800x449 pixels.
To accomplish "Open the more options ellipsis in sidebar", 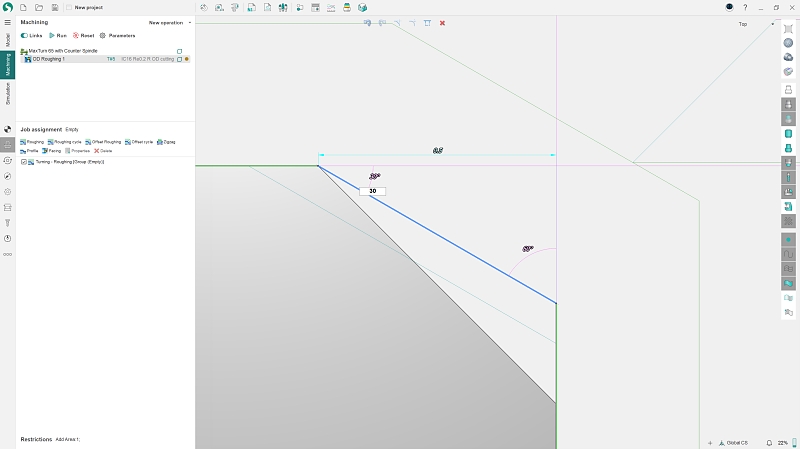I will (x=8, y=254).
